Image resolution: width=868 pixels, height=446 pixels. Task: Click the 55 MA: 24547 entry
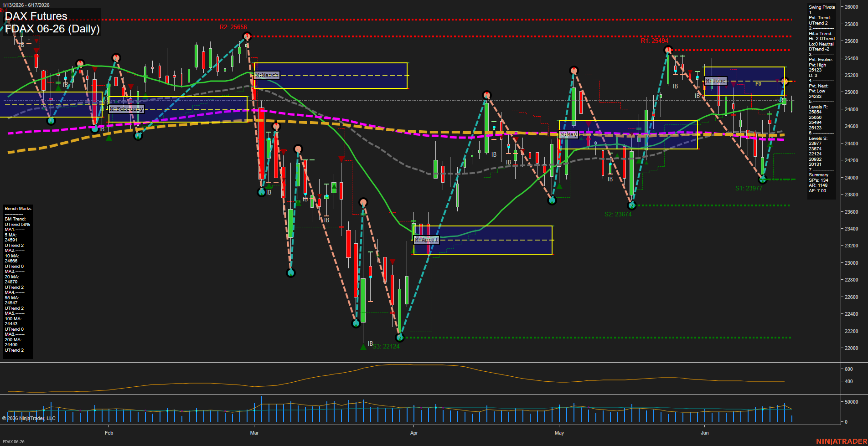tap(12, 300)
